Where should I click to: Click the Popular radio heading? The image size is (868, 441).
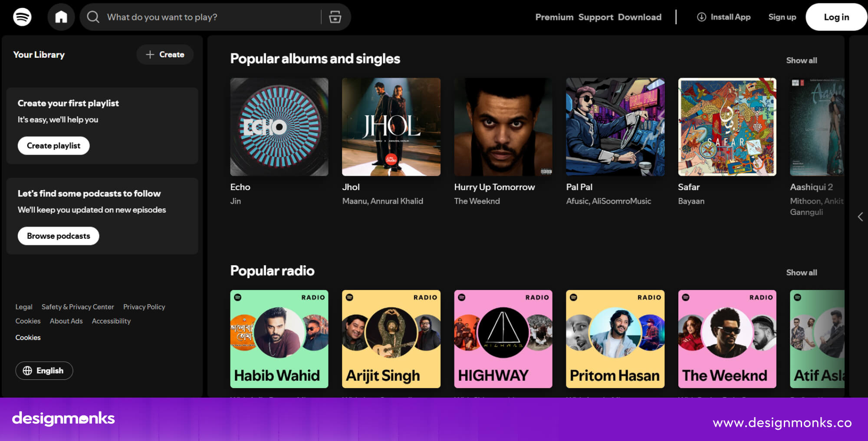(272, 271)
